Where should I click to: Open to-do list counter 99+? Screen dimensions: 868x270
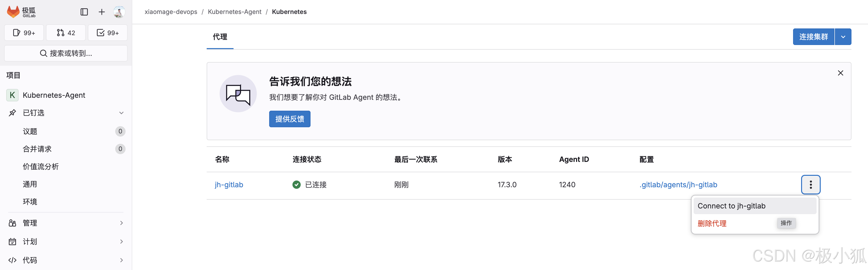(x=108, y=33)
